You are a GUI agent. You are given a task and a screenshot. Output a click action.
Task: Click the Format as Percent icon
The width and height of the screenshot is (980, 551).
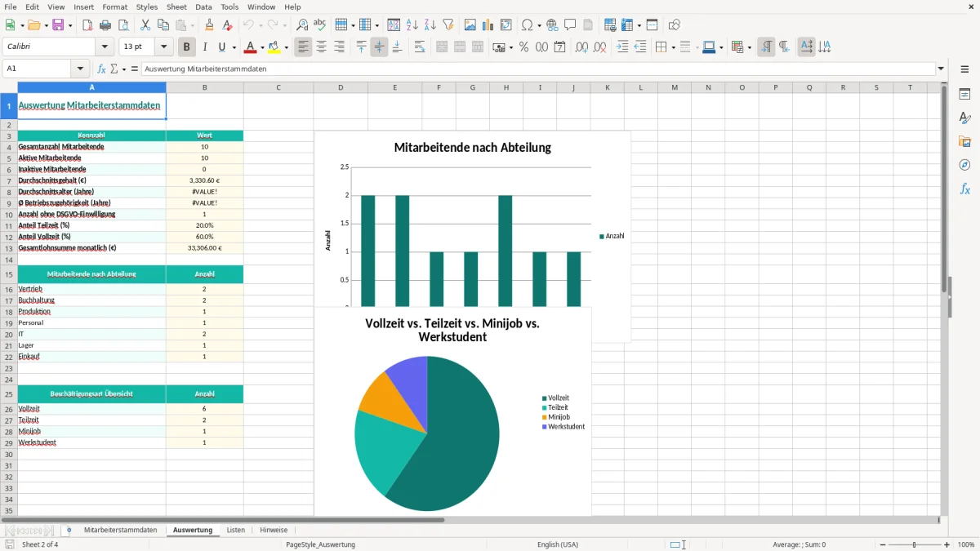524,47
